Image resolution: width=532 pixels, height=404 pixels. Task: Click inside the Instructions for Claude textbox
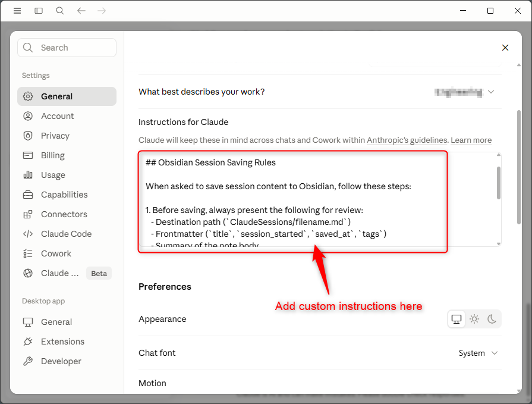click(320, 199)
